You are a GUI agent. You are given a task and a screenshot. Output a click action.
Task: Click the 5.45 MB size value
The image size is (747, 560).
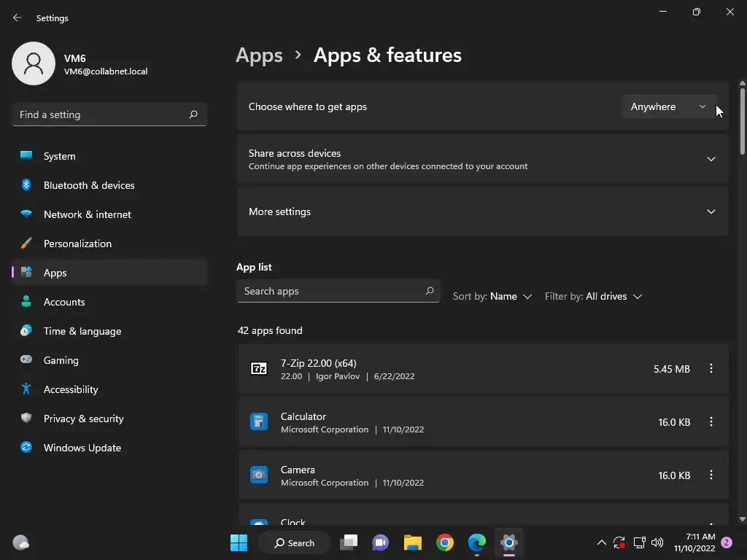coord(672,369)
